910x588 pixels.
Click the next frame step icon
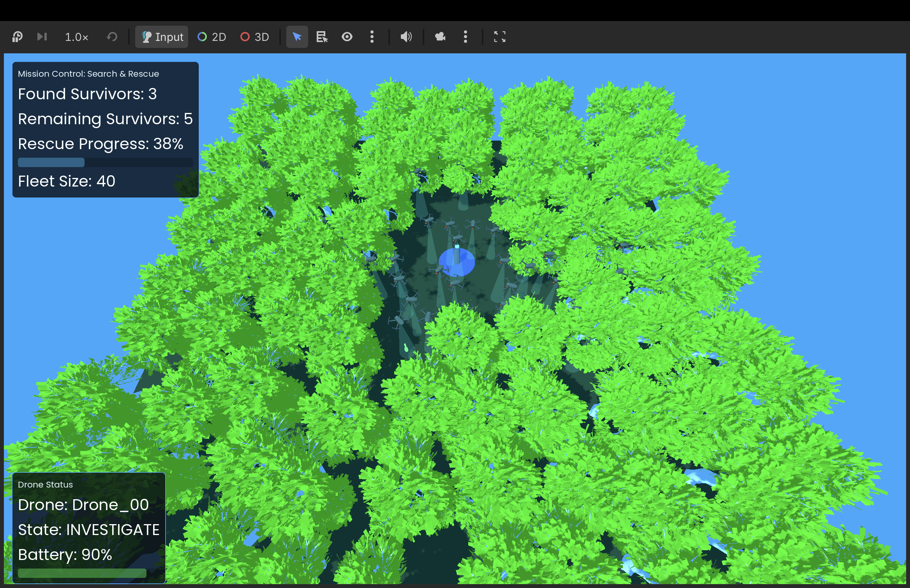[x=42, y=37]
